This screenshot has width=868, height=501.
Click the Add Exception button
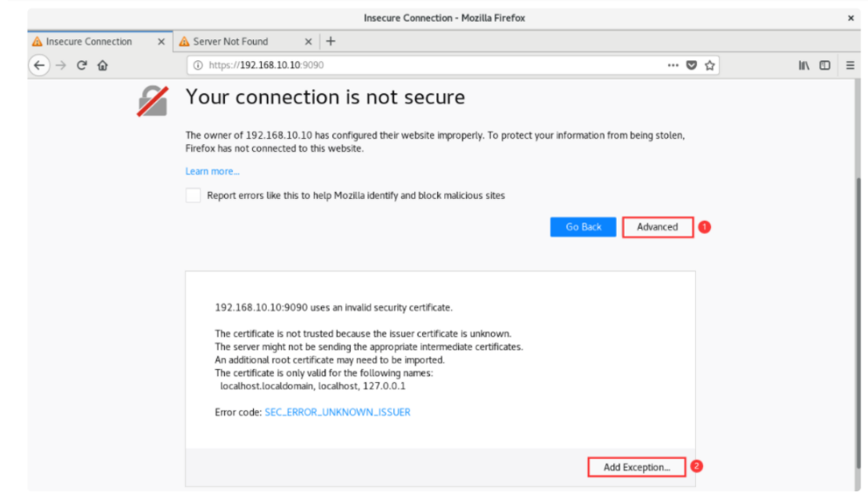pyautogui.click(x=637, y=467)
